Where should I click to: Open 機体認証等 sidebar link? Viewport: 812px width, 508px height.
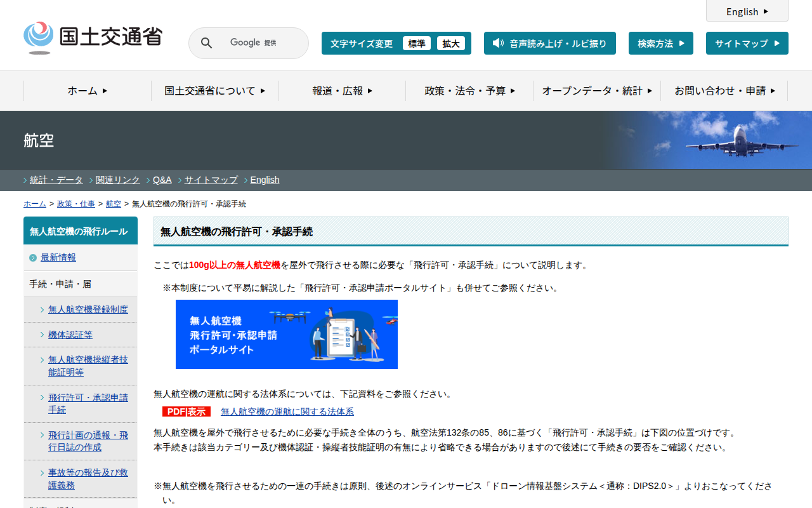coord(70,335)
